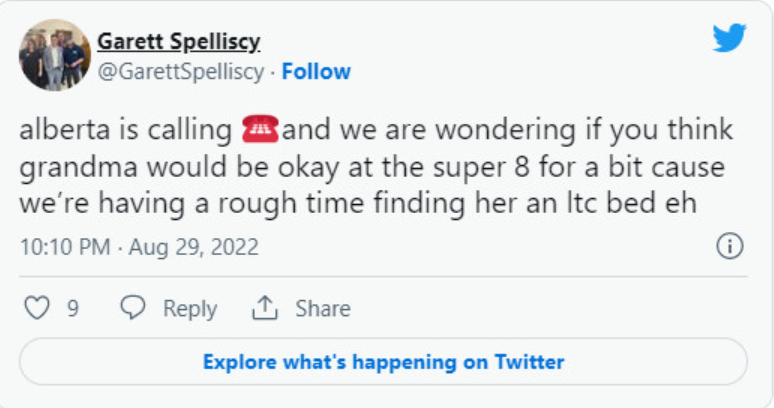Open the tweet info circle icon
Image resolution: width=774 pixels, height=408 pixels.
click(731, 247)
